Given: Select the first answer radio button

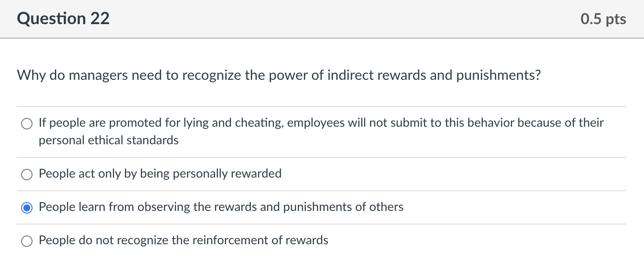Looking at the screenshot, I should pos(26,124).
